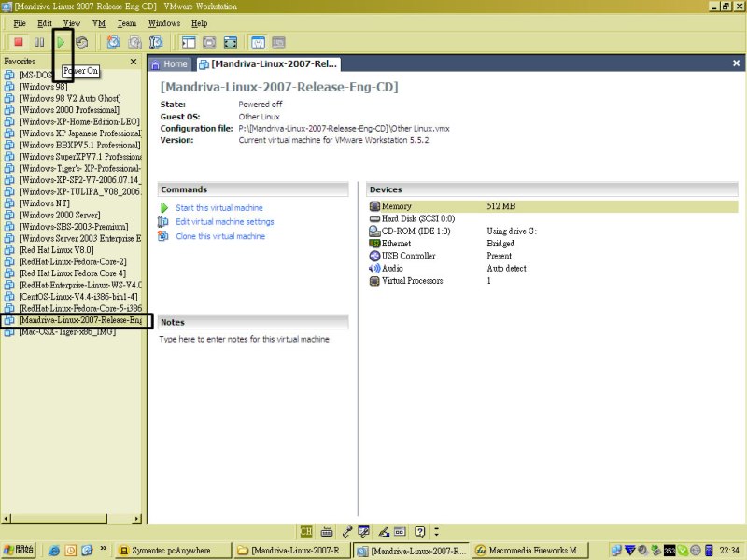The image size is (747, 560).
Task: Click the Revert to Snapshot toolbar icon
Action: pyautogui.click(x=134, y=42)
